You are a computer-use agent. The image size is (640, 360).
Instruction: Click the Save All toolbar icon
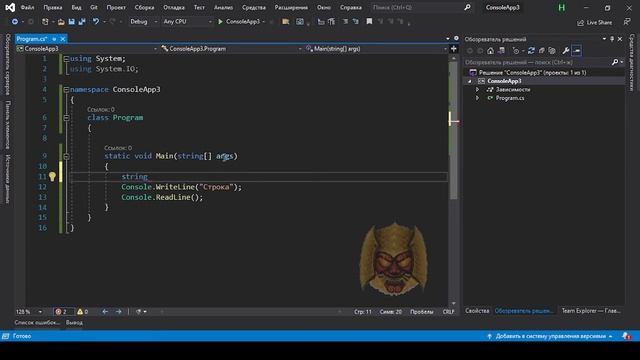(x=82, y=22)
